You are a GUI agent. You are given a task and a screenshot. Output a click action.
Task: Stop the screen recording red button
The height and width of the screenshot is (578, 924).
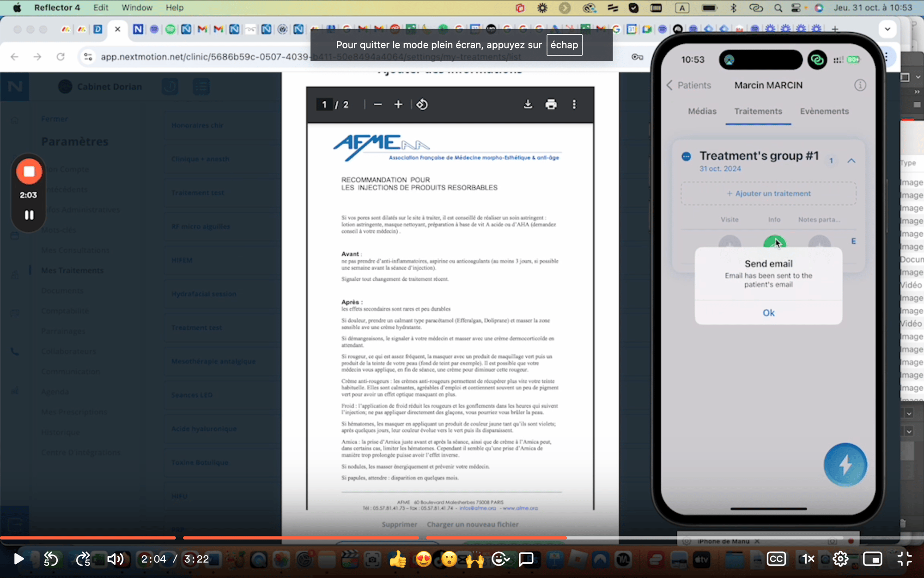pyautogui.click(x=29, y=172)
